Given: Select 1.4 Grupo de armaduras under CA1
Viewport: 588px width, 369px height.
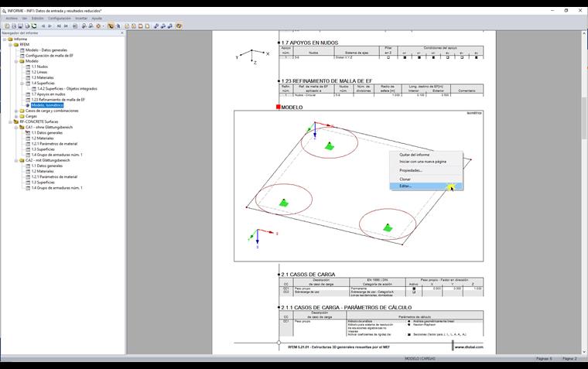Looking at the screenshot, I should coord(56,155).
